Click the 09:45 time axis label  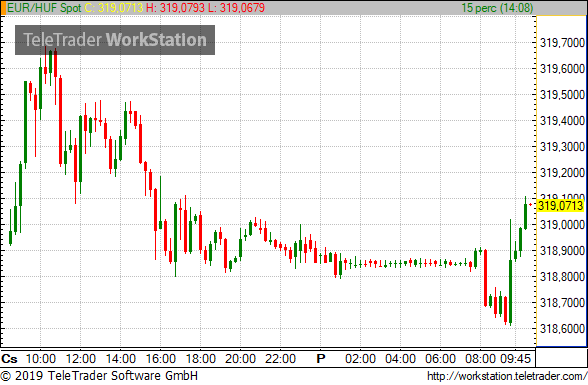[x=516, y=359]
